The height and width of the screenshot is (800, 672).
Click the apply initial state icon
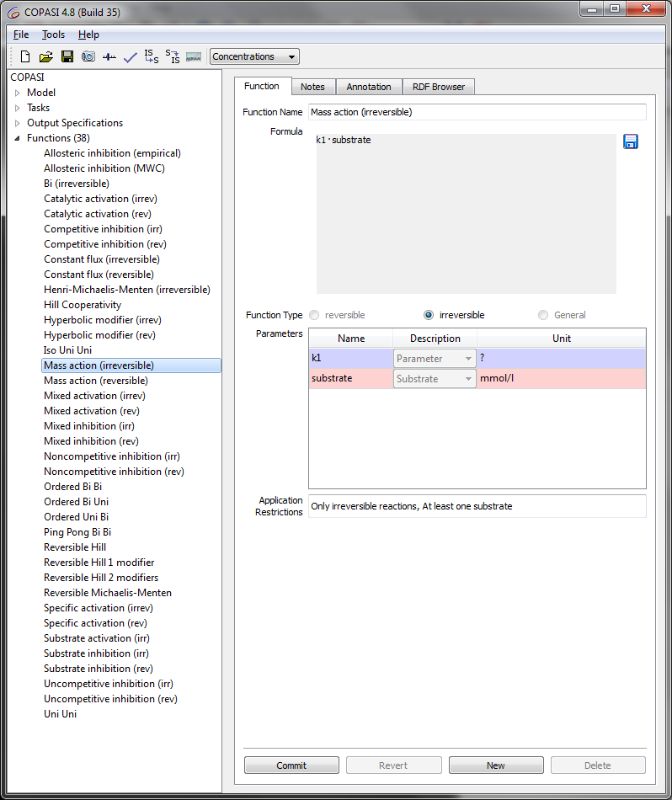point(151,57)
